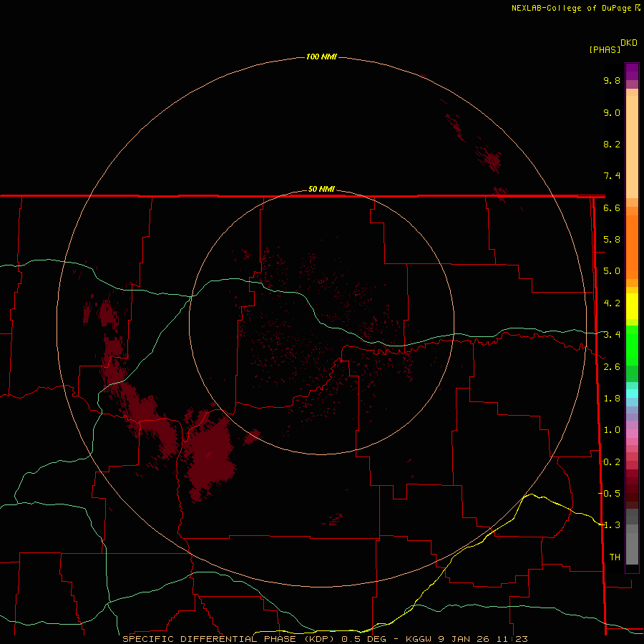
Task: Click the 5.0 value on color scale
Action: coord(612,271)
